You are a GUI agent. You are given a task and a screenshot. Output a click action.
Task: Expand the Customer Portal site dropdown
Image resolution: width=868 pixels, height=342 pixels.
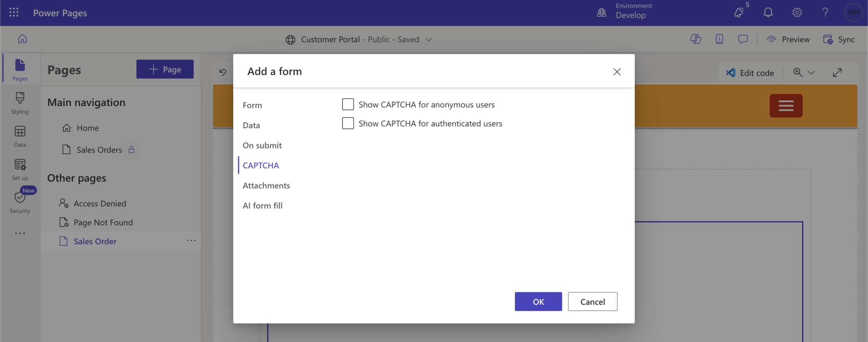(x=429, y=39)
